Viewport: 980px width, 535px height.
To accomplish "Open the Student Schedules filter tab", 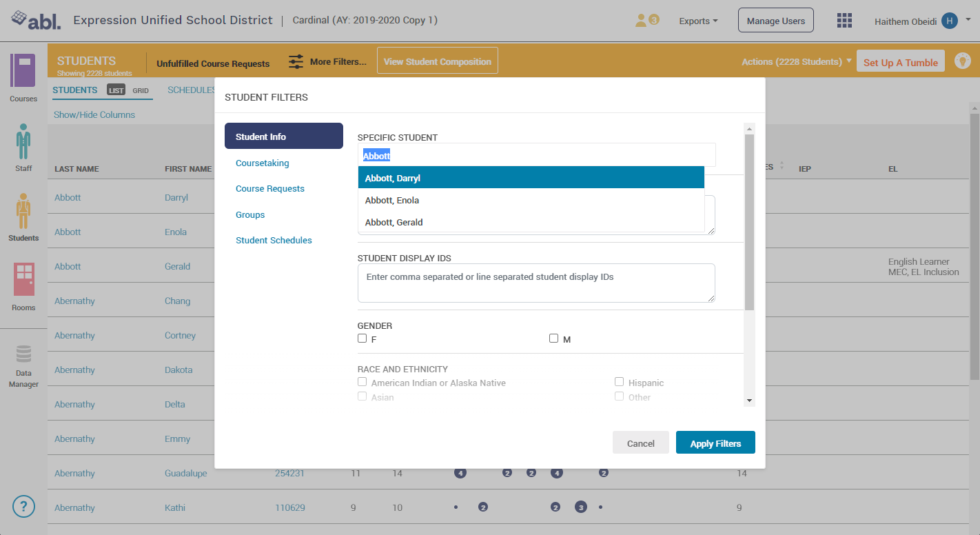I will tap(274, 241).
